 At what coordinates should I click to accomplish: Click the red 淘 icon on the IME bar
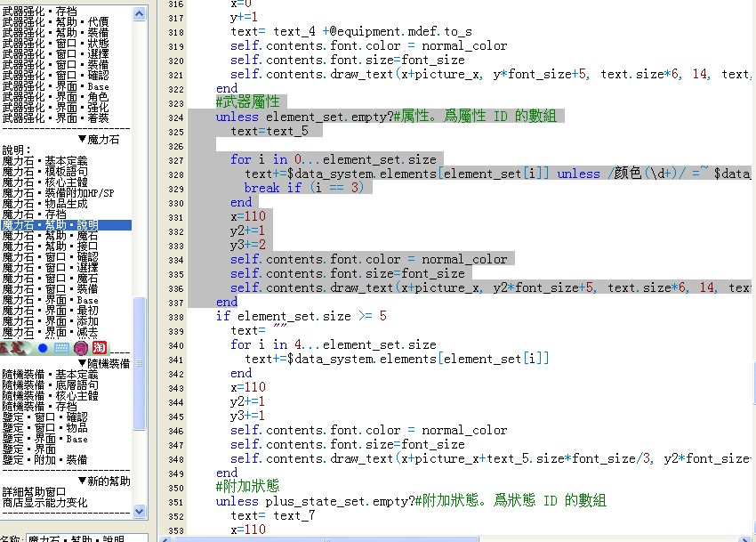100,348
